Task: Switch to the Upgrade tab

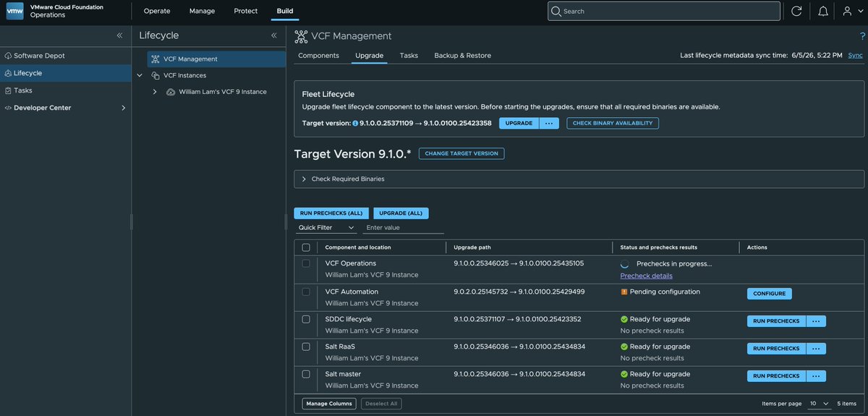Action: (x=369, y=56)
